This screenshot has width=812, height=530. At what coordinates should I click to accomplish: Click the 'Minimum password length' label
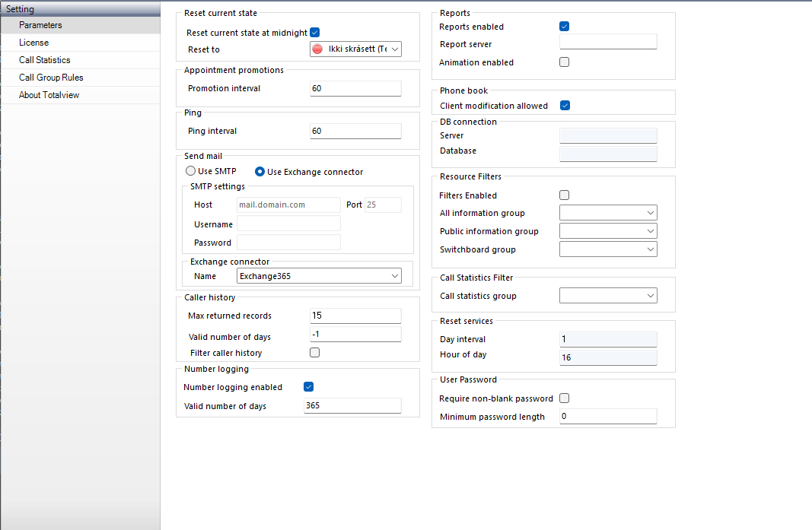(x=492, y=417)
